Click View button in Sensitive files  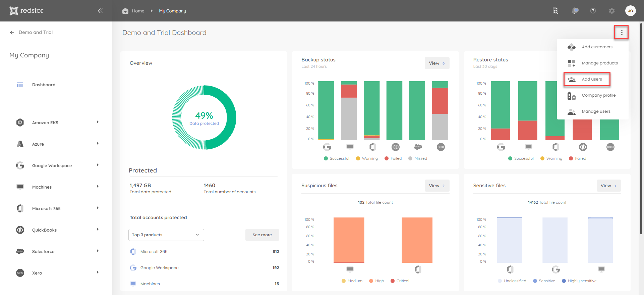pos(609,186)
